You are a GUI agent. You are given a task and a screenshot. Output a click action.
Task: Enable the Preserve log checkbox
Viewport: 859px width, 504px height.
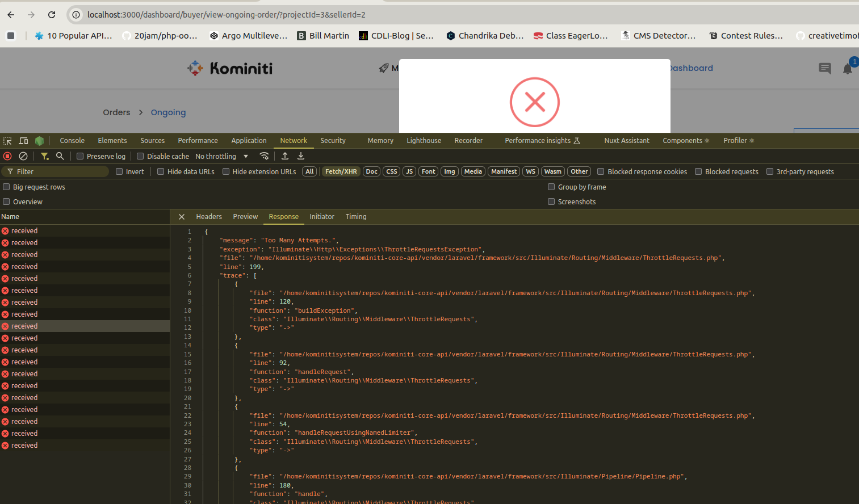(80, 156)
